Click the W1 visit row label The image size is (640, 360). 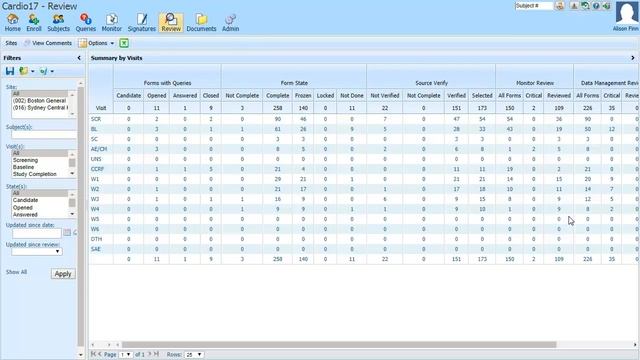[x=95, y=179]
